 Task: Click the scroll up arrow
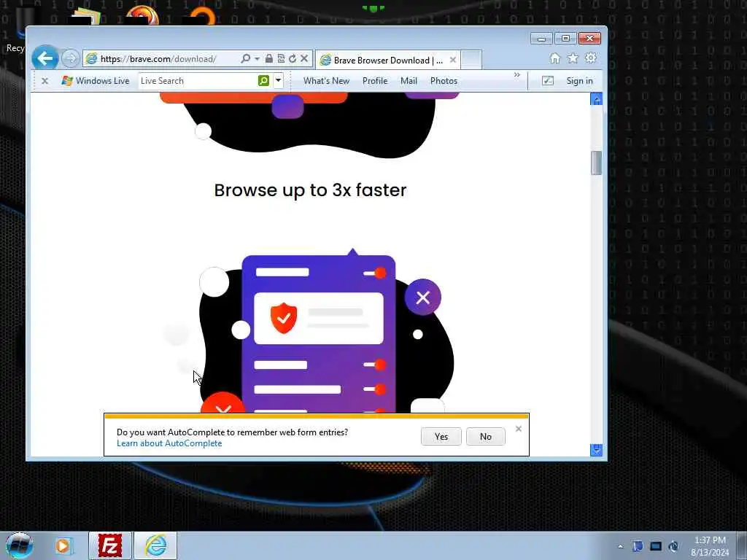click(596, 99)
